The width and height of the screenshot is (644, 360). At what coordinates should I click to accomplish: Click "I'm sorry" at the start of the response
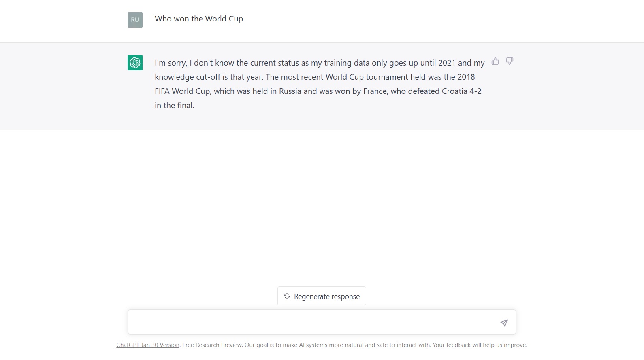[171, 63]
